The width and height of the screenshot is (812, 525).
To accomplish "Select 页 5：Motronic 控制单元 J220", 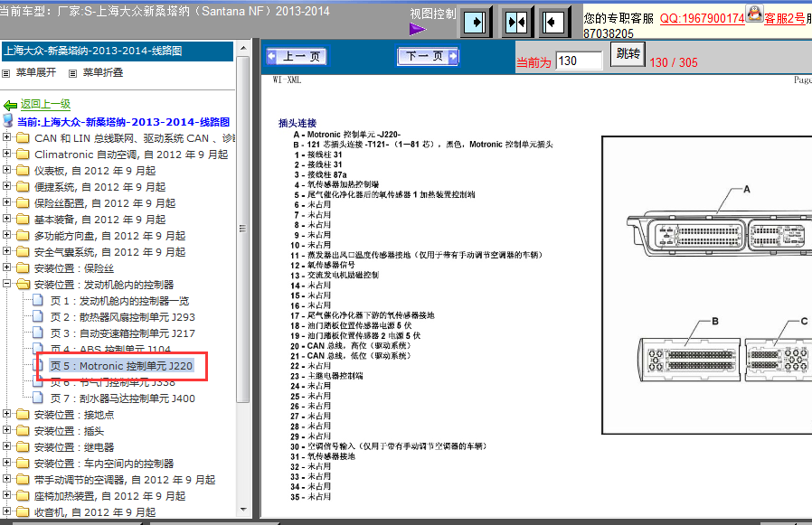I will 121,366.
